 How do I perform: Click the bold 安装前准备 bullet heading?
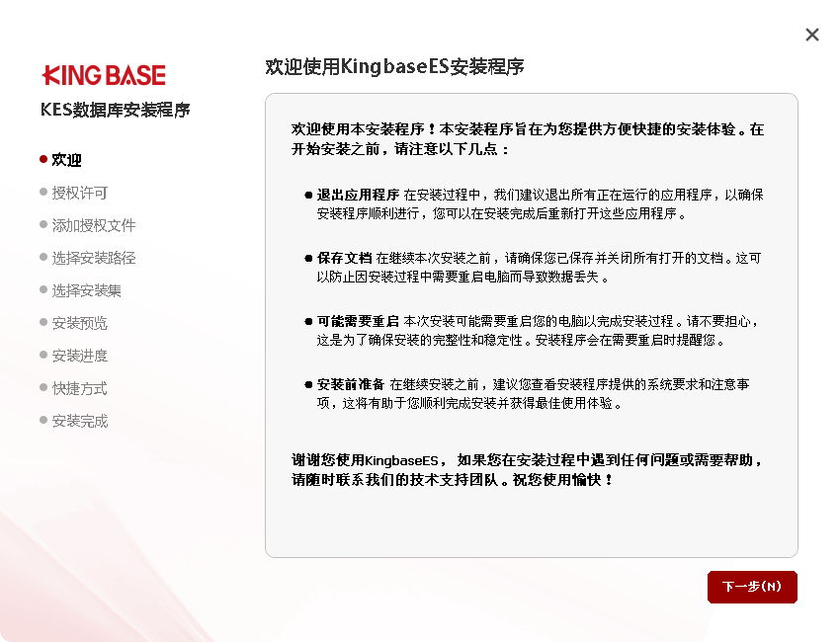(x=351, y=384)
